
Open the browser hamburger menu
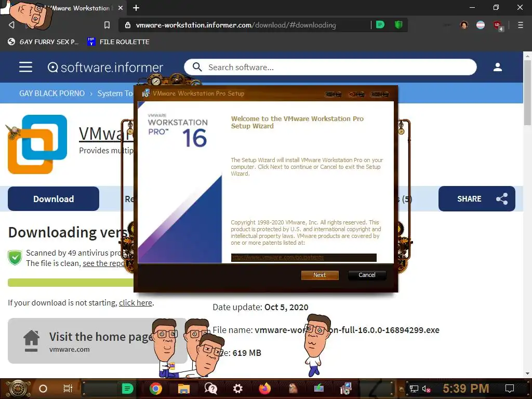tap(520, 25)
